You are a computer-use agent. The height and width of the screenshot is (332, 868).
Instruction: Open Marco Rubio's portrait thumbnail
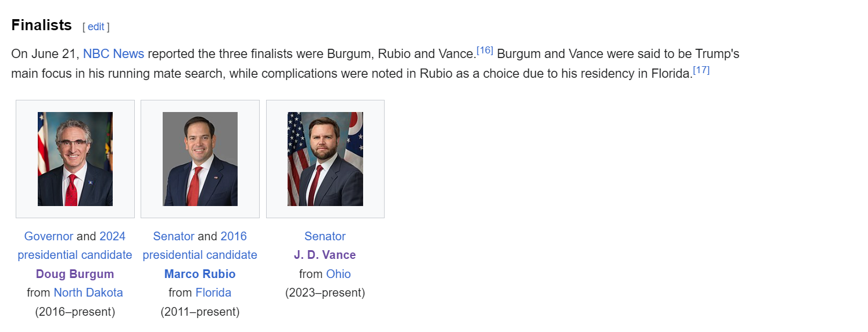coord(200,159)
